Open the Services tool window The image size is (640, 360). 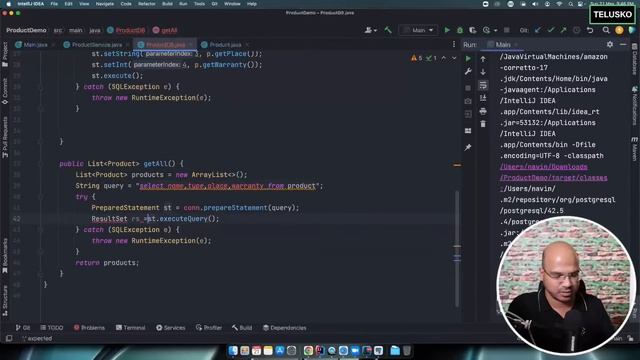click(171, 328)
